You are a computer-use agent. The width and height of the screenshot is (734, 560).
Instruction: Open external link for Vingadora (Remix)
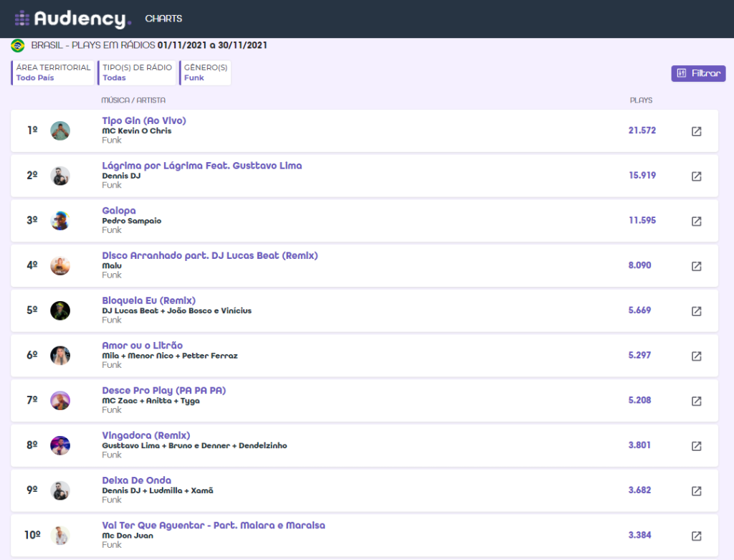tap(696, 446)
